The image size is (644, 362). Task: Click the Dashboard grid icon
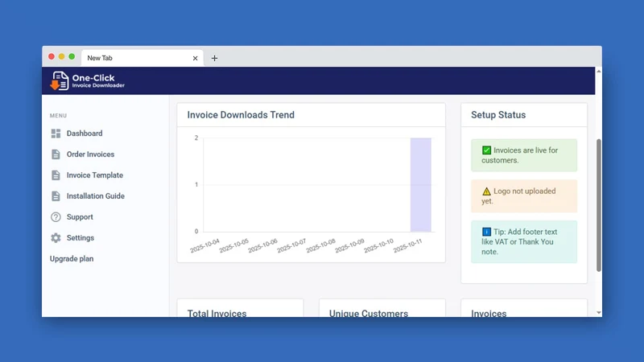click(56, 134)
